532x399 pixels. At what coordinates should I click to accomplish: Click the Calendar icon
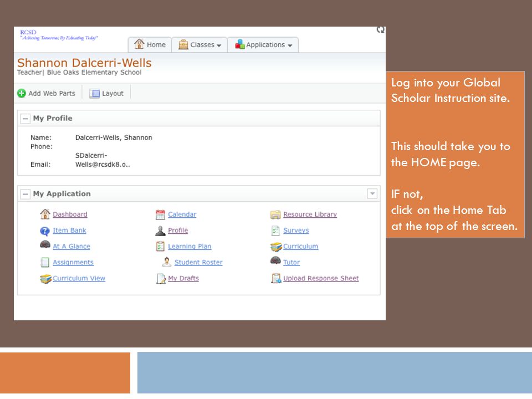point(160,214)
